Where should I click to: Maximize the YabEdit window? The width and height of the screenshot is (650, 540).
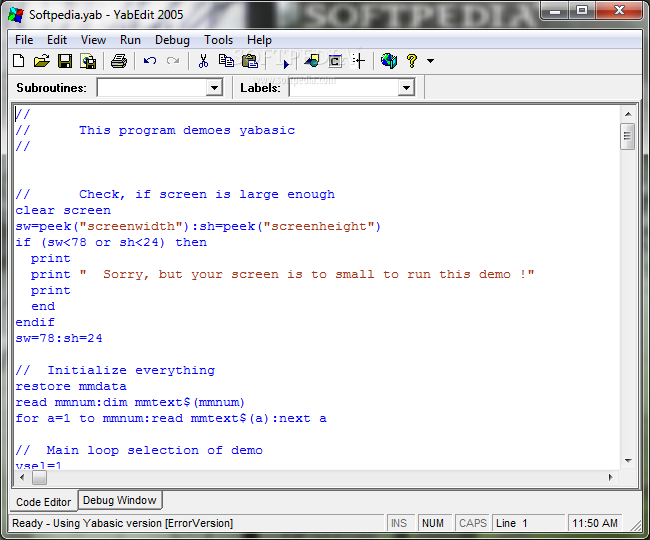pyautogui.click(x=582, y=10)
